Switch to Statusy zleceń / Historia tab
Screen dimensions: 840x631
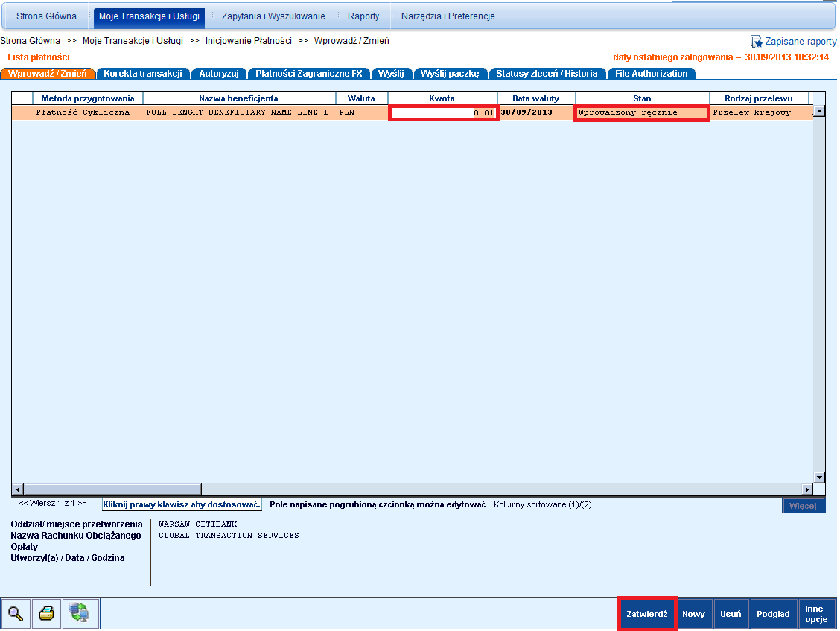(547, 74)
